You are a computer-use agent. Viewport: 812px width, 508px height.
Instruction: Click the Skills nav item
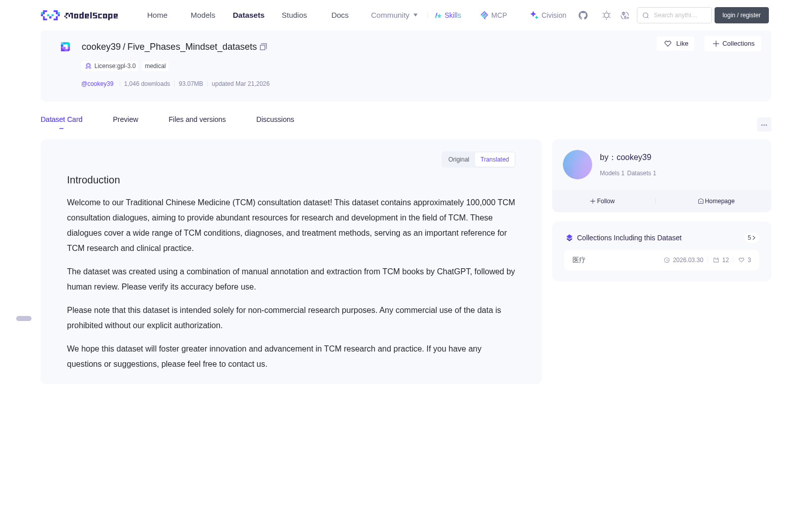click(x=448, y=15)
